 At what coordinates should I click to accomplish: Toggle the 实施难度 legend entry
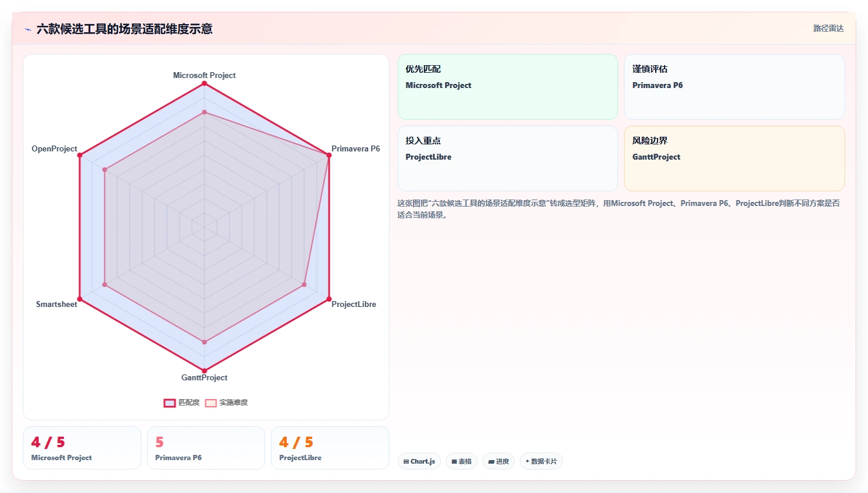point(226,403)
